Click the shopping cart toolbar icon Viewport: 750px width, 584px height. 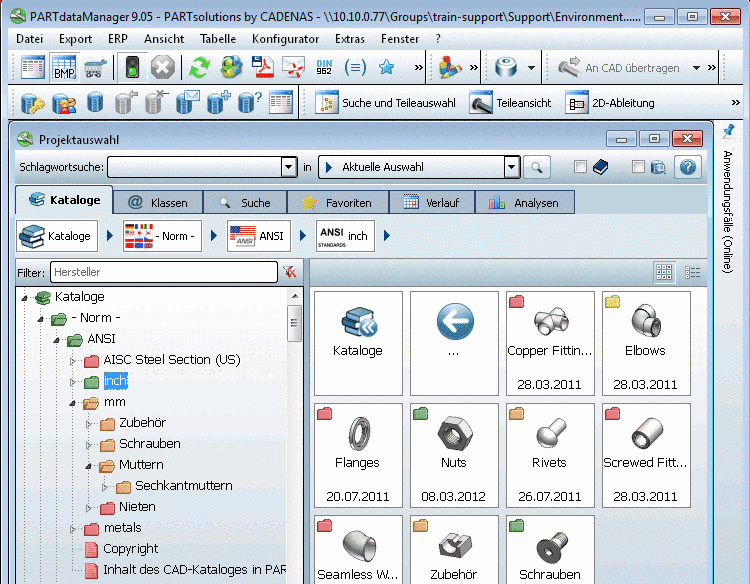(95, 67)
